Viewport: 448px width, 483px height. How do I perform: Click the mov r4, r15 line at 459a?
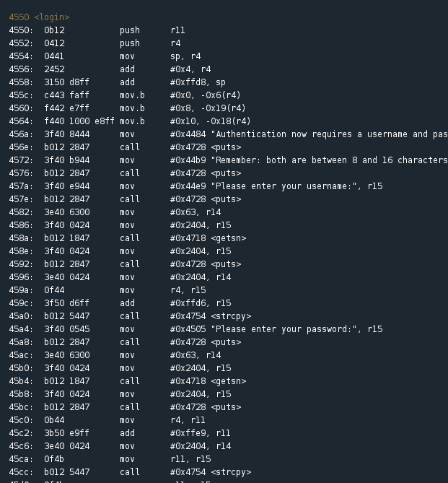coord(107,290)
